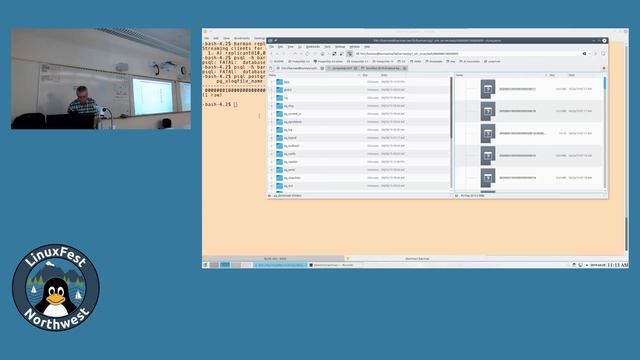Open the File menu in Konqueror

(x=271, y=47)
